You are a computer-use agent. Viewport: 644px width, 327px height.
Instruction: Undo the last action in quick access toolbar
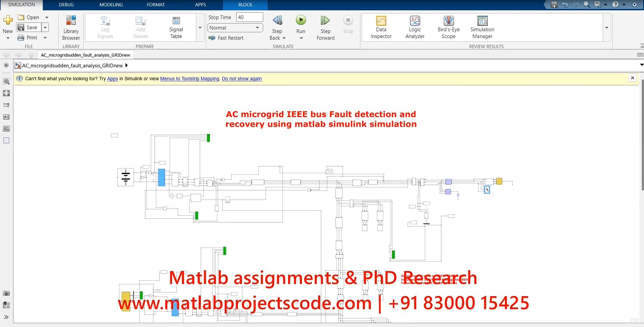pyautogui.click(x=565, y=5)
